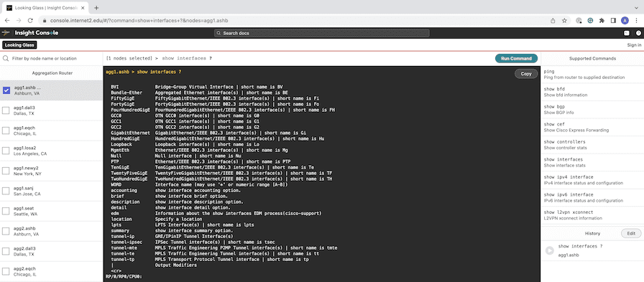This screenshot has width=644, height=282.
Task: Click the browser forward arrow
Action: pos(19,20)
